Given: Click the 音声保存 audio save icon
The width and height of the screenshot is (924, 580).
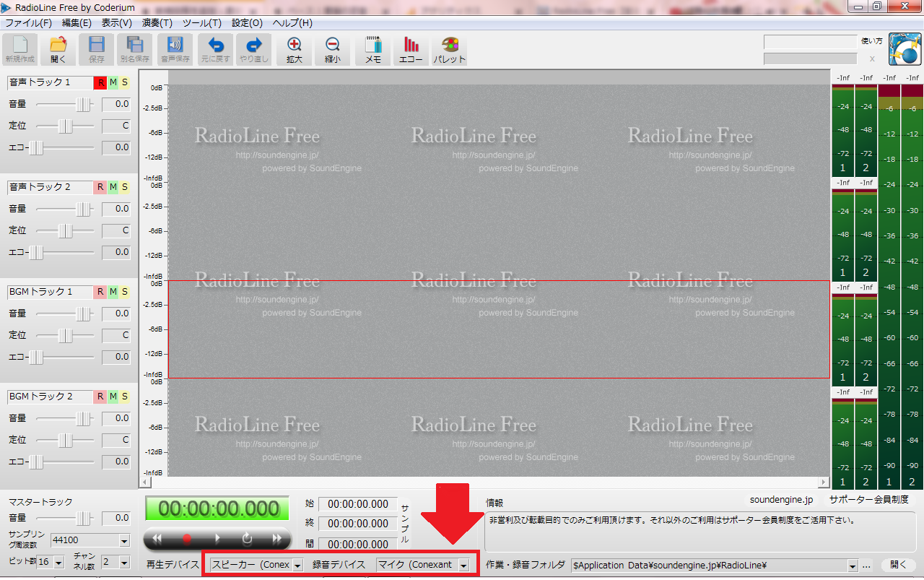Looking at the screenshot, I should click(x=175, y=49).
